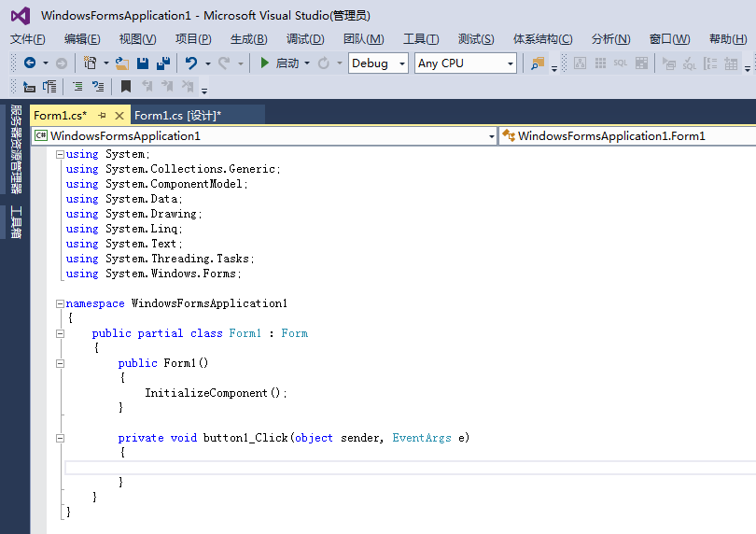Open the 生成(B) menu
The image size is (756, 534).
tap(248, 39)
